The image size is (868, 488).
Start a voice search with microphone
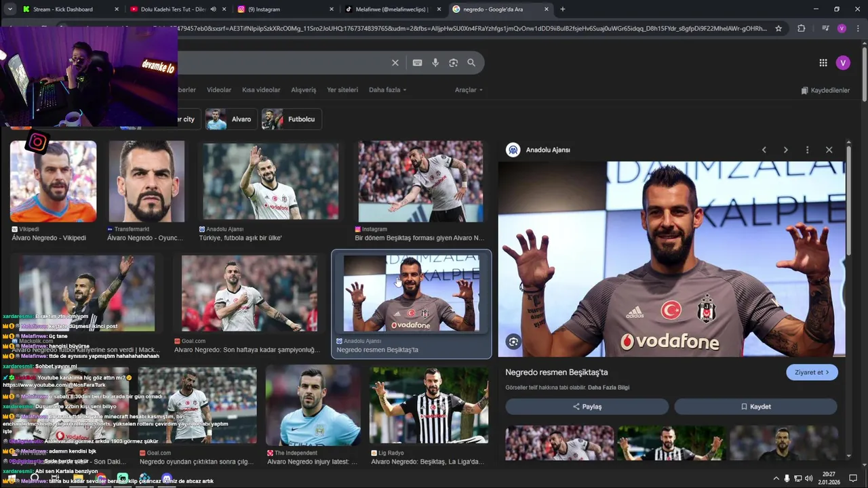[x=435, y=62]
